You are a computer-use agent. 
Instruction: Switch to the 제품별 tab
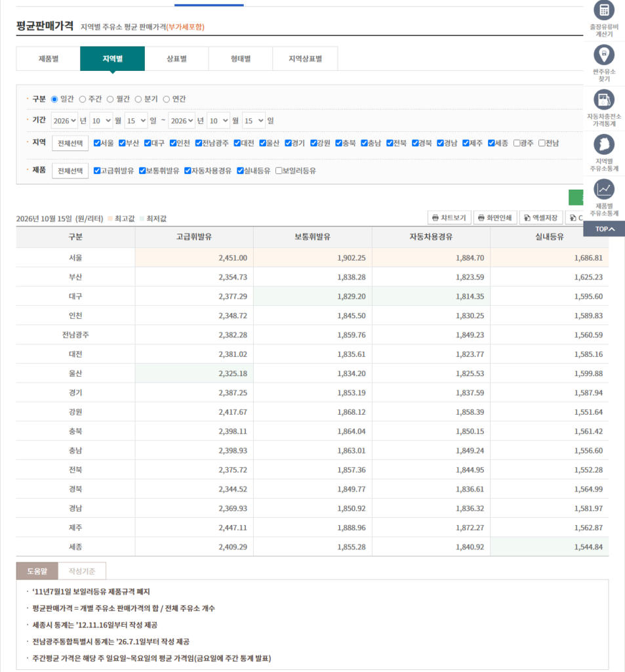coord(49,58)
